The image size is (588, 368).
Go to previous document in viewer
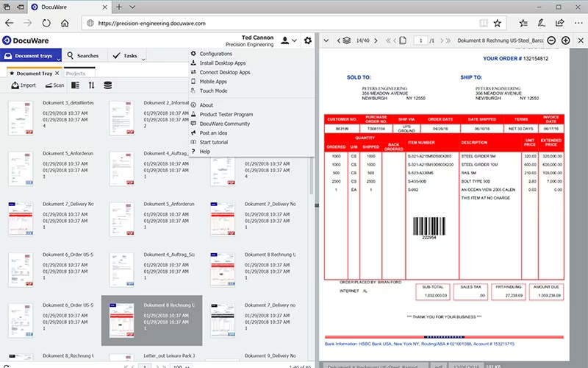339,40
